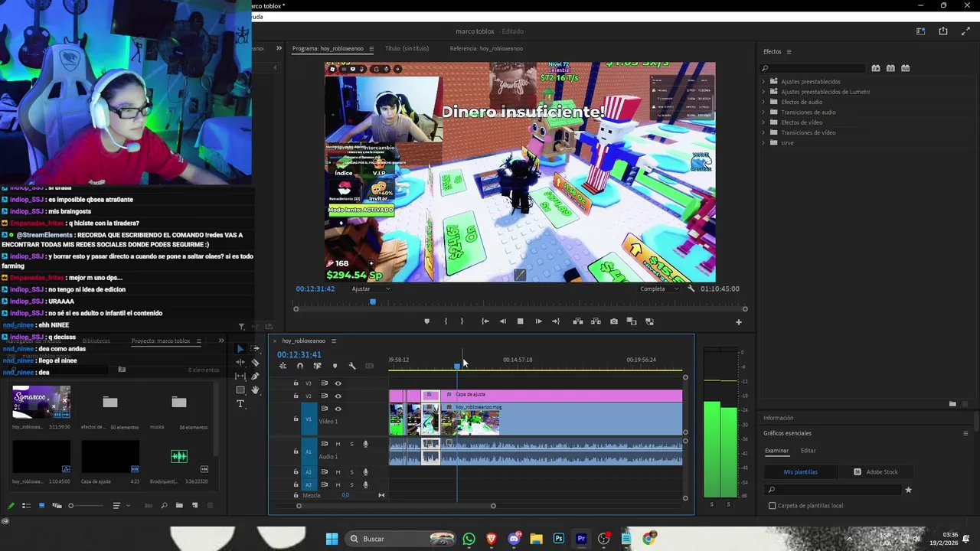Adjust Project panel thumbnail size slider

point(71,505)
